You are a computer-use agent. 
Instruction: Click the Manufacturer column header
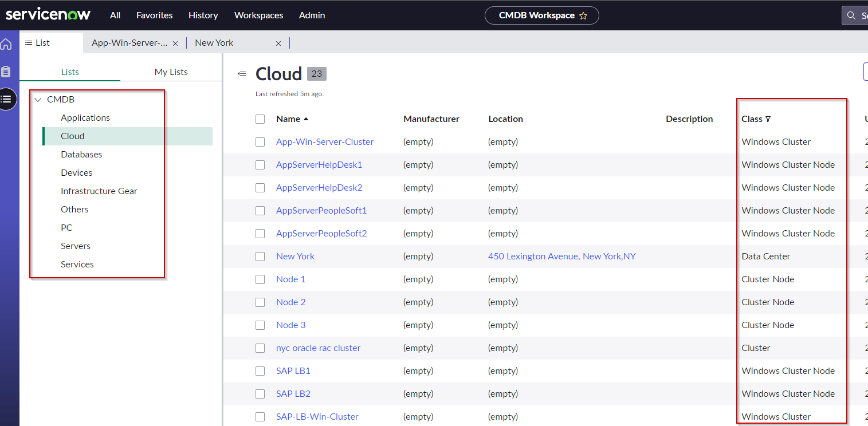click(431, 119)
